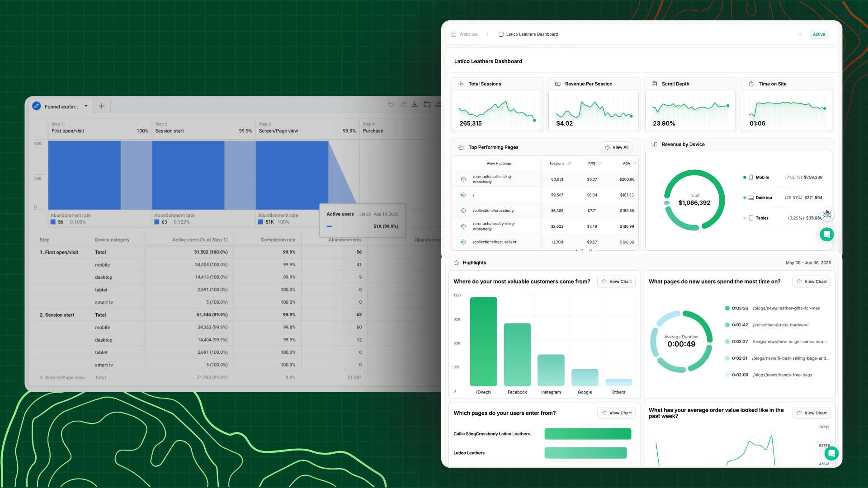Click the /blogs/news/leather-gifts-for-men legend entry
Image resolution: width=868 pixels, height=488 pixels.
coord(773,309)
